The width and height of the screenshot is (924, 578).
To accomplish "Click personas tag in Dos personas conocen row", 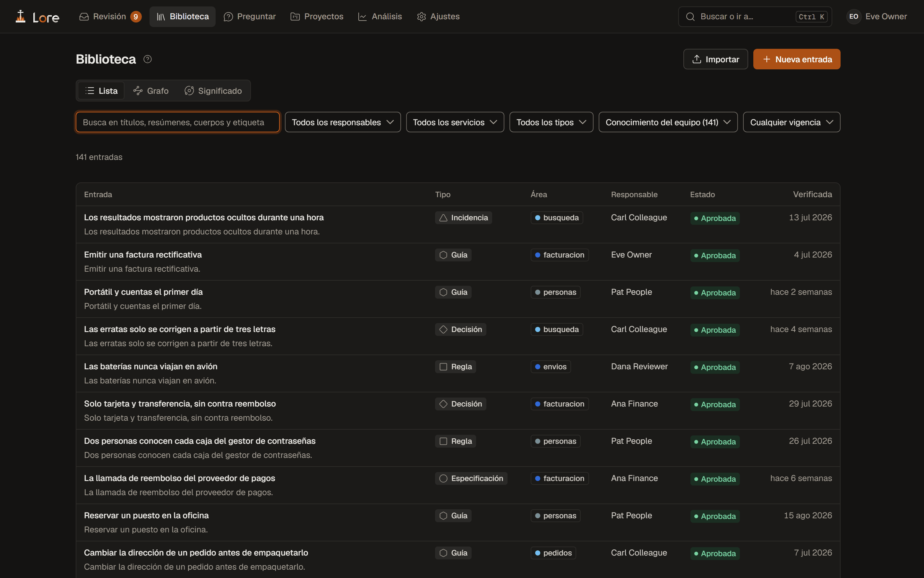I will point(555,441).
